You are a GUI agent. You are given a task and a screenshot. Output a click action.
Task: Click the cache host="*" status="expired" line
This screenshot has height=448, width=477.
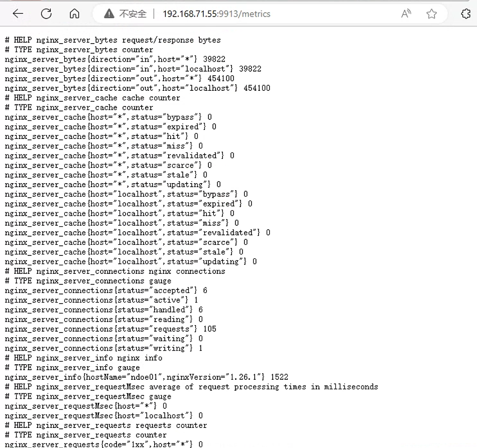tap(111, 127)
